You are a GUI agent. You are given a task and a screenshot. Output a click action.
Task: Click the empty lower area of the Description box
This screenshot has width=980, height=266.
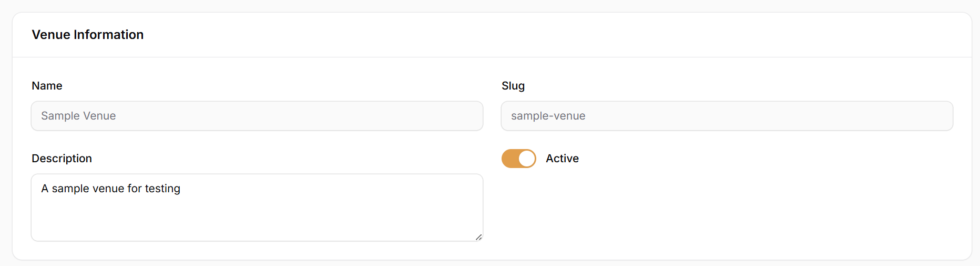click(x=257, y=224)
